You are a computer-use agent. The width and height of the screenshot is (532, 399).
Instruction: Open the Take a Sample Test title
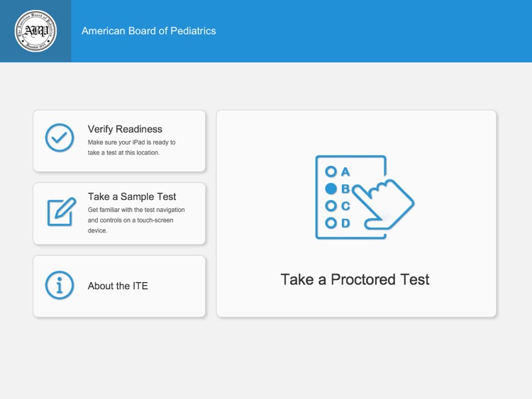tap(132, 196)
